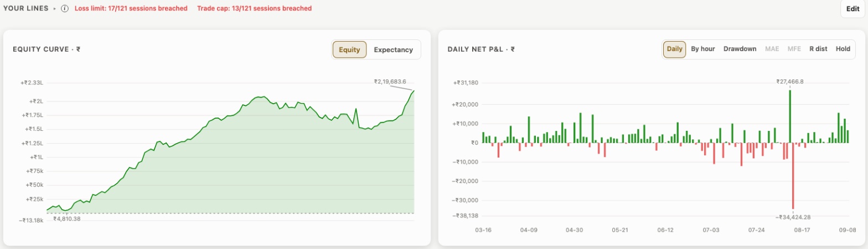Click the Trade cap breached sessions text
The image size is (868, 249).
pos(254,8)
